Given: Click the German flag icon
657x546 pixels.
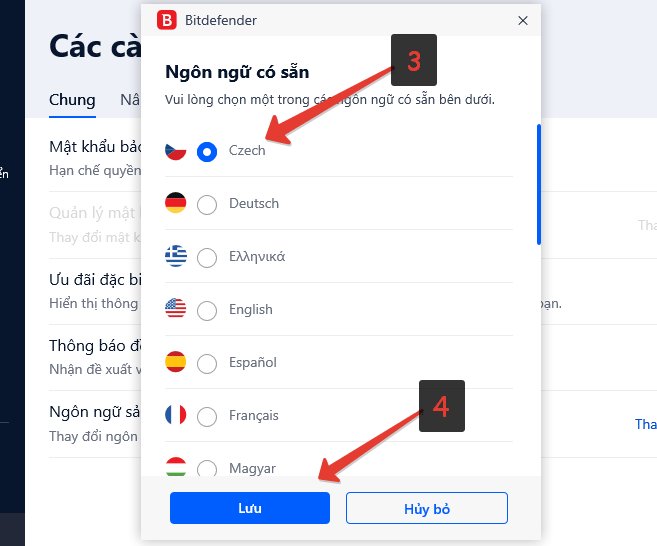Looking at the screenshot, I should 176,203.
